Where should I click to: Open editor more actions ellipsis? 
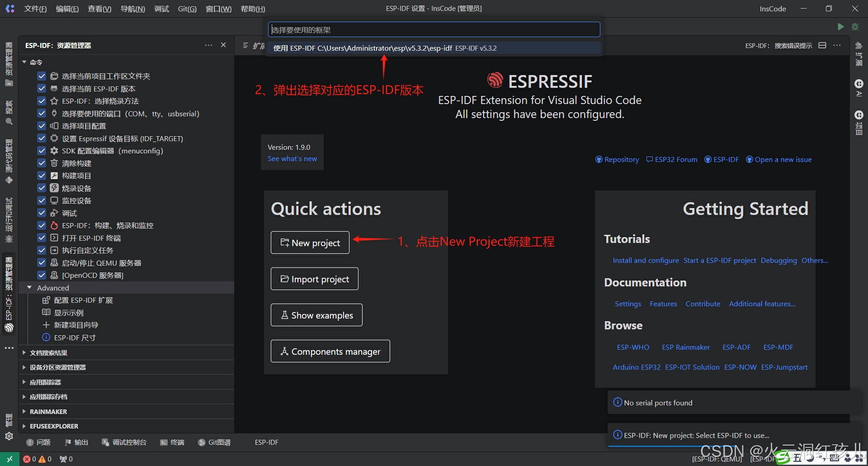coord(837,45)
